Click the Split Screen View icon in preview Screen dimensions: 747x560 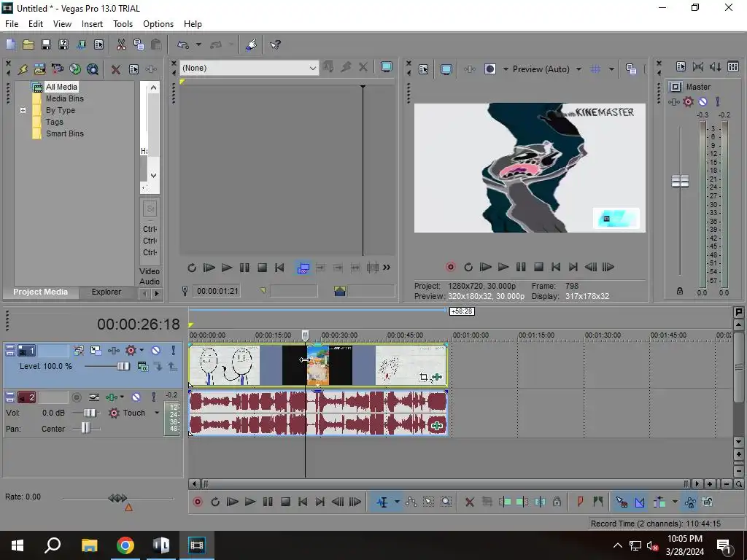coord(490,69)
